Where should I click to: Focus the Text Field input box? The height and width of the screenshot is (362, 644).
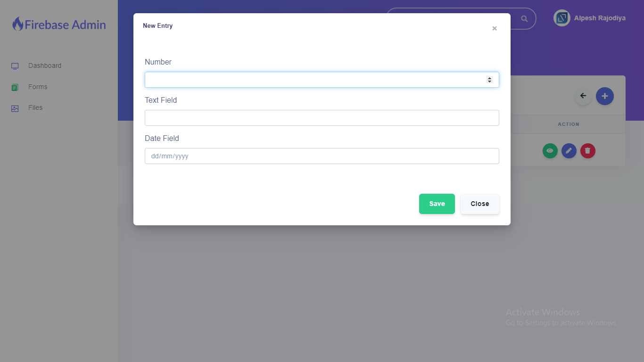[322, 118]
